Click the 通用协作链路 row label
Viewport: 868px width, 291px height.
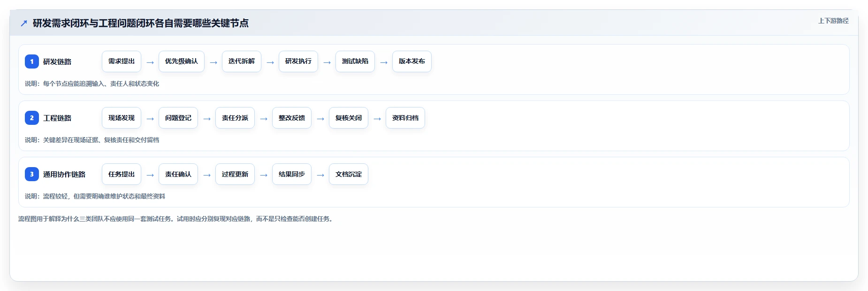coord(64,174)
